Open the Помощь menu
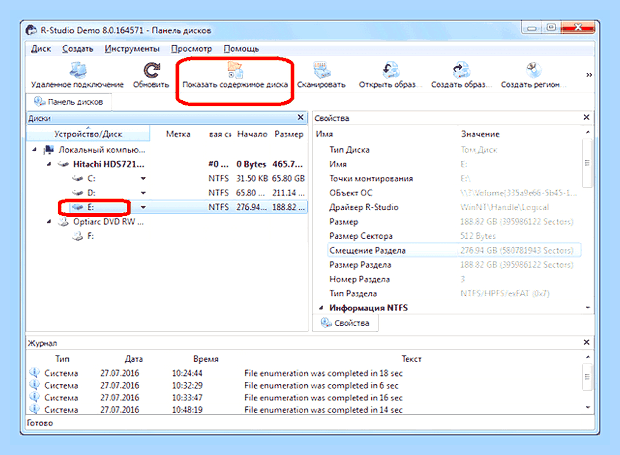620x455 pixels. pyautogui.click(x=241, y=49)
